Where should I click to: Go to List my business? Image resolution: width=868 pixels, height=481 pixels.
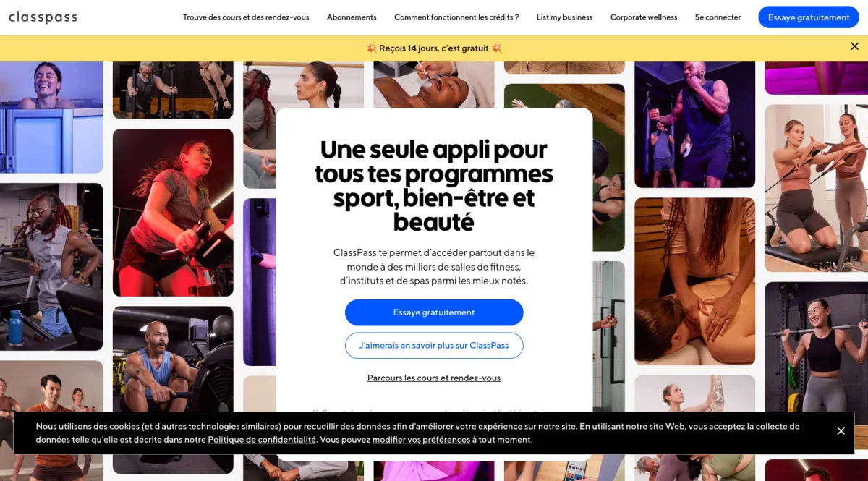tap(564, 17)
